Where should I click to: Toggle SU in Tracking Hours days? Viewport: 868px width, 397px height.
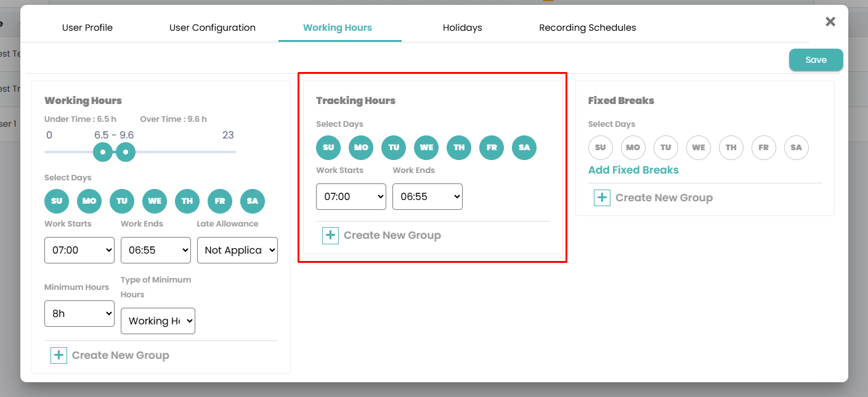(328, 148)
